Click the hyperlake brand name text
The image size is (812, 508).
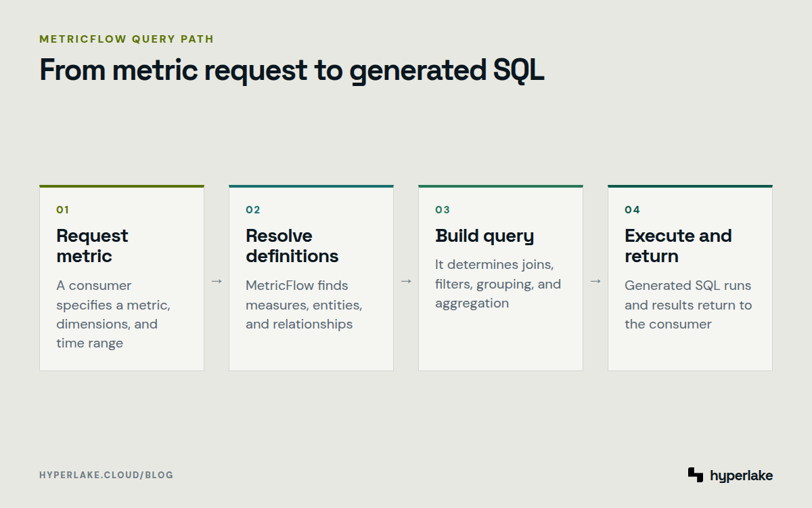742,475
